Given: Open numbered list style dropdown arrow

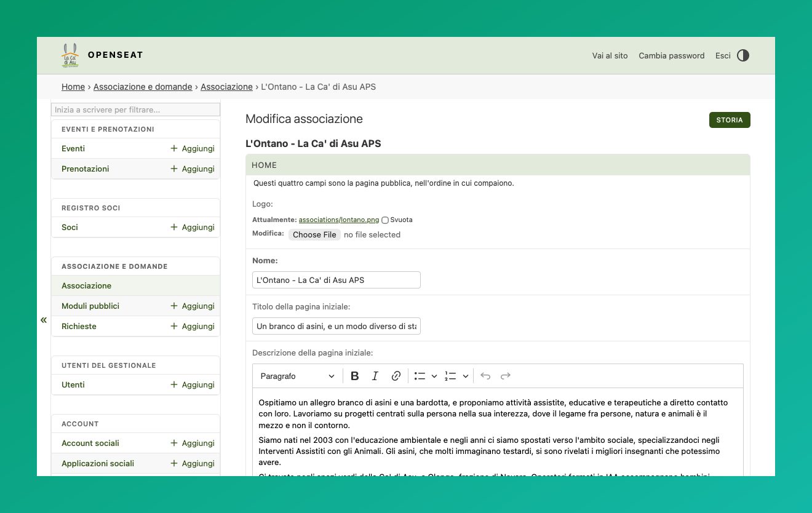Looking at the screenshot, I should [x=466, y=376].
